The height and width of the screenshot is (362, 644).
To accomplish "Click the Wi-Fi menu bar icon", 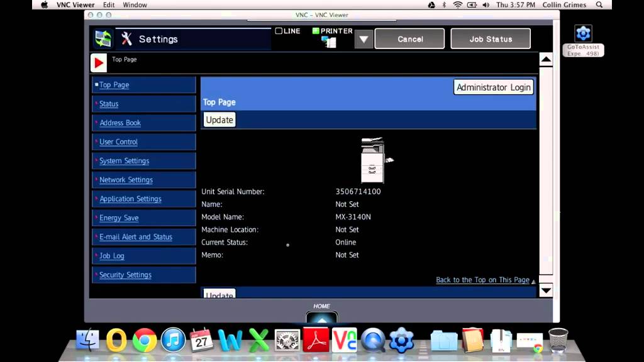I will point(458,5).
